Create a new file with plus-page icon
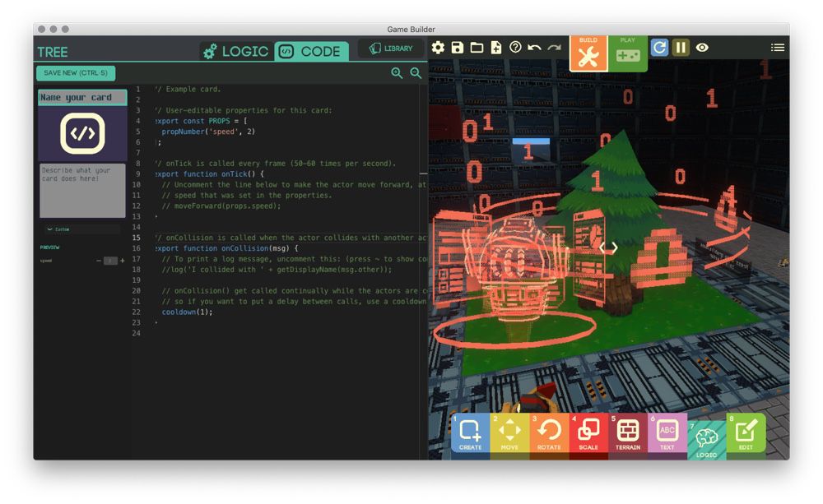 (496, 48)
